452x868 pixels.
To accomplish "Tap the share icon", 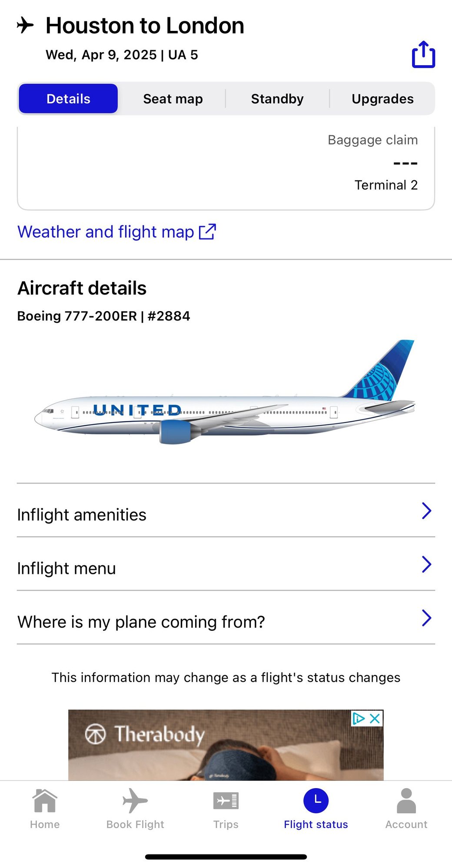I will (423, 55).
